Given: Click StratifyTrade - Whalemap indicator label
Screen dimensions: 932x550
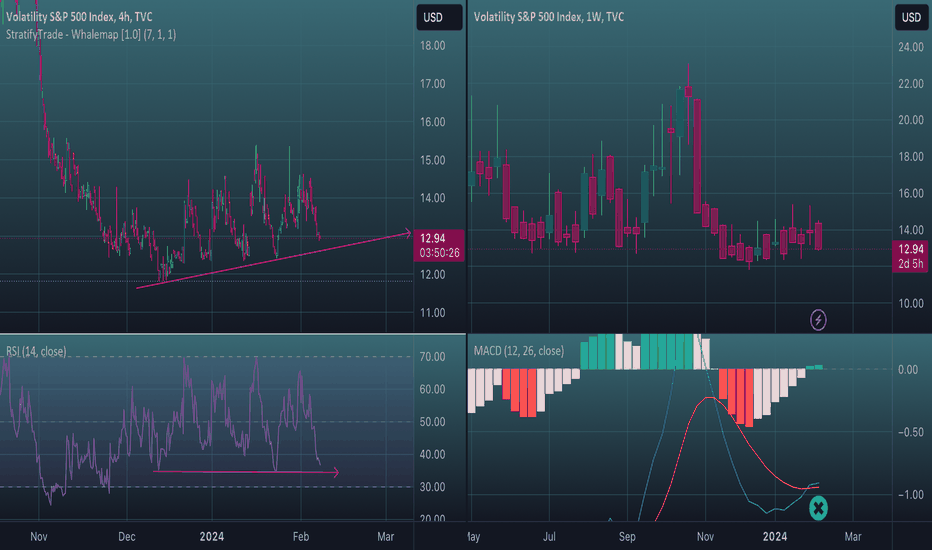Looking at the screenshot, I should [x=91, y=34].
